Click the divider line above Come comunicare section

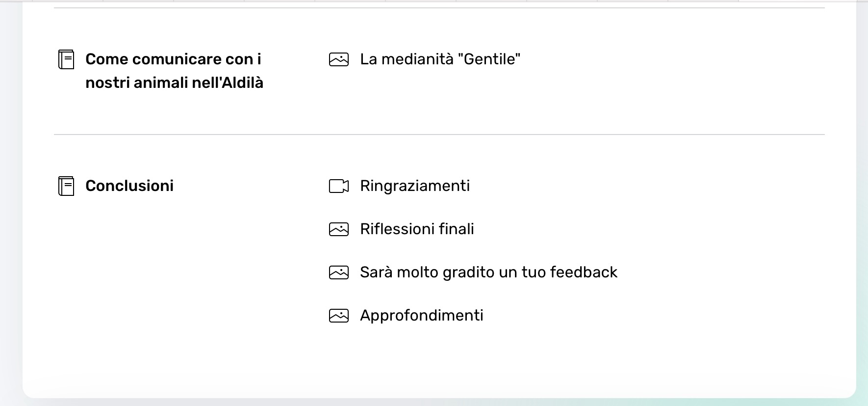(439, 8)
